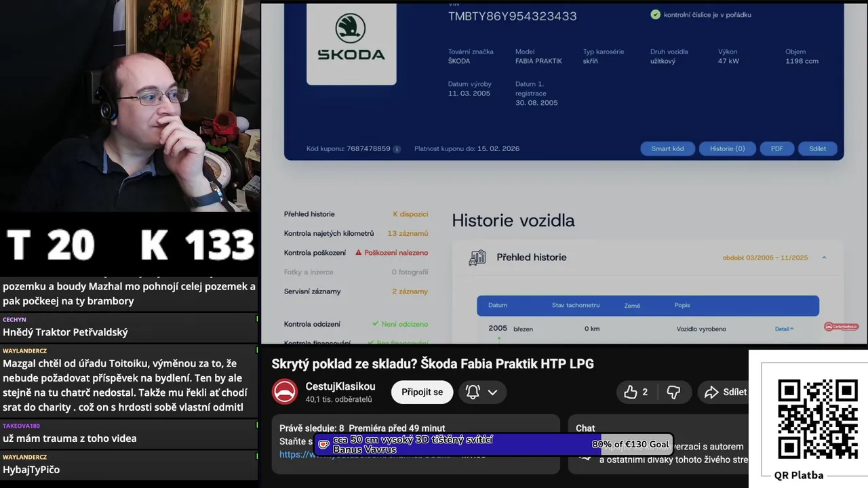Image resolution: width=868 pixels, height=488 pixels.
Task: Click the video title Skrytý poklad ze skladu
Action: (433, 364)
